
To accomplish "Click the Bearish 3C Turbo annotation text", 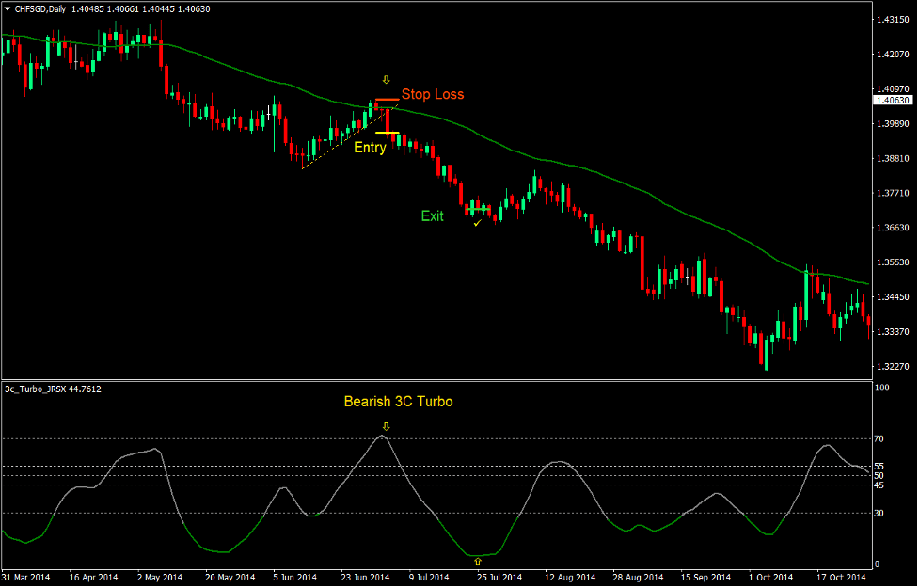I will [x=398, y=401].
